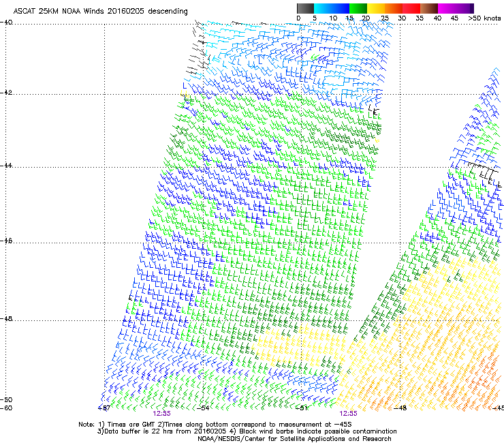Screen dimensions: 504x443
Task: Click the '-42' latitude label
Action: point(6,93)
